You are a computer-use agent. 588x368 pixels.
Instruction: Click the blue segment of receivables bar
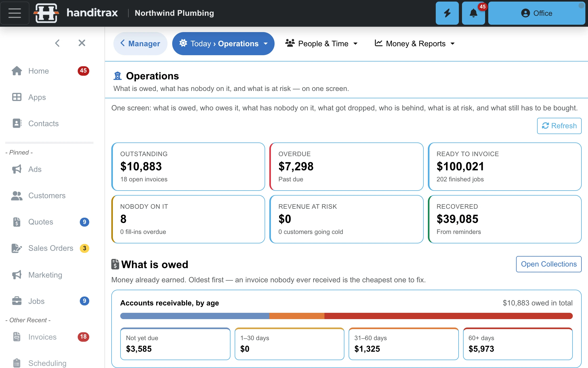point(195,316)
